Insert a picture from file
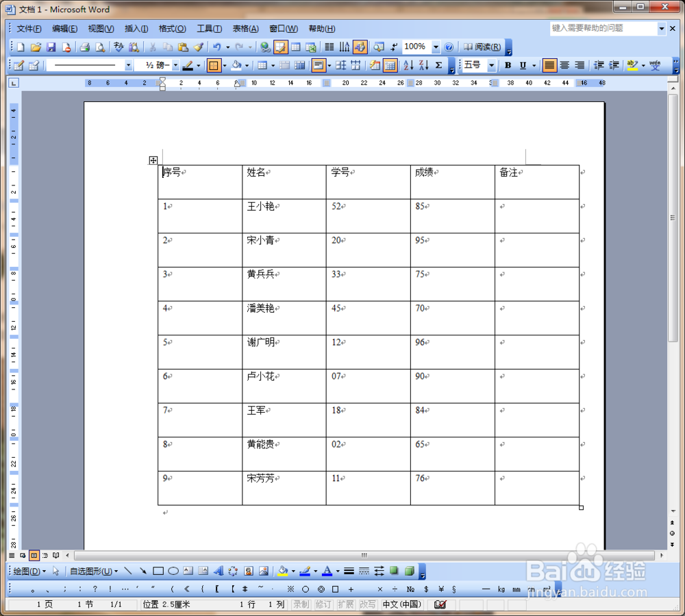The width and height of the screenshot is (685, 616). [x=264, y=571]
